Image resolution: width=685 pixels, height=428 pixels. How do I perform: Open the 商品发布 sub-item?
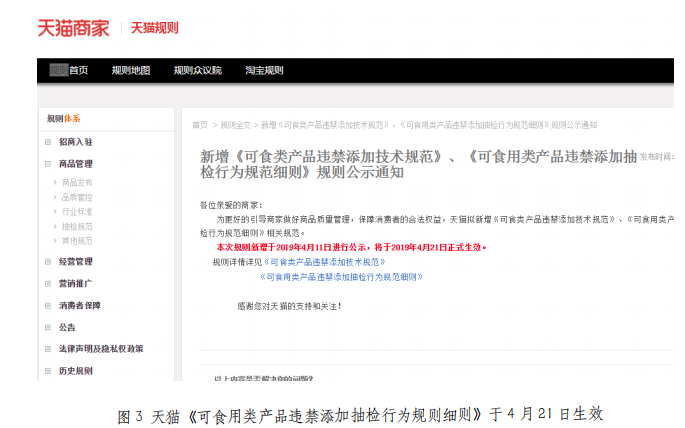click(77, 183)
